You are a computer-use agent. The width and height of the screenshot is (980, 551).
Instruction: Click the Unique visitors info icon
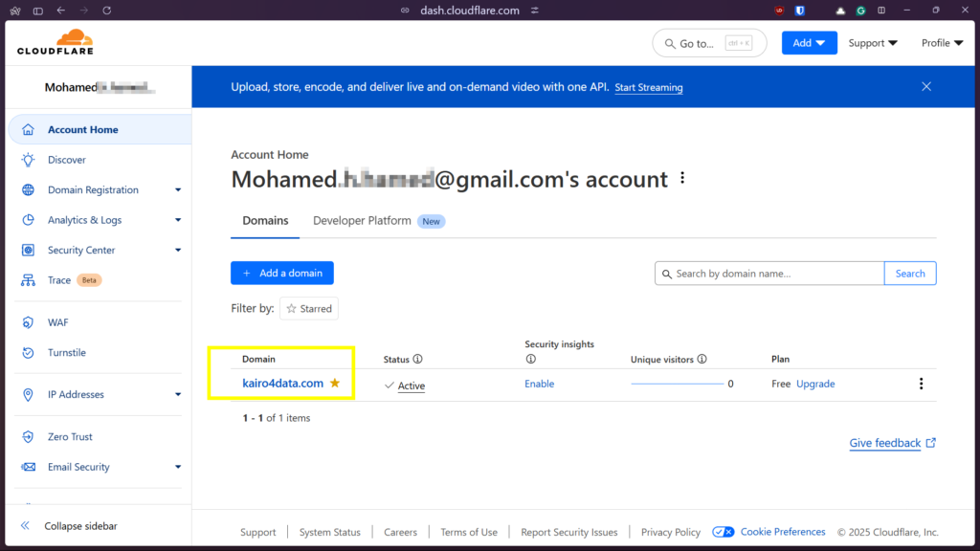tap(702, 359)
